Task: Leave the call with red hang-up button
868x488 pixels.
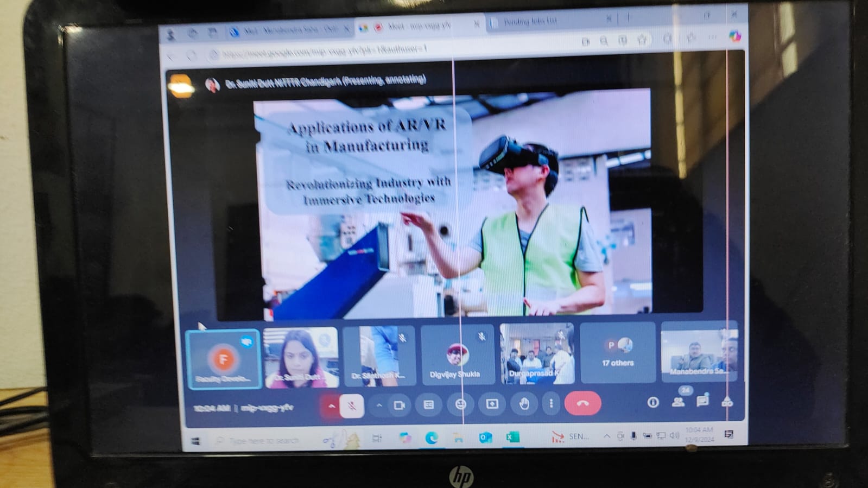Action: [582, 403]
